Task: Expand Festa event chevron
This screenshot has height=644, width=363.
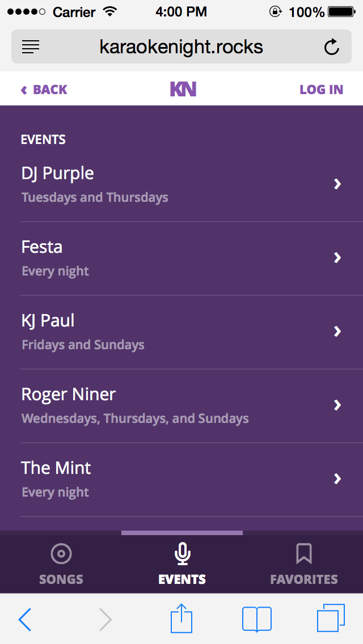Action: coord(337,257)
